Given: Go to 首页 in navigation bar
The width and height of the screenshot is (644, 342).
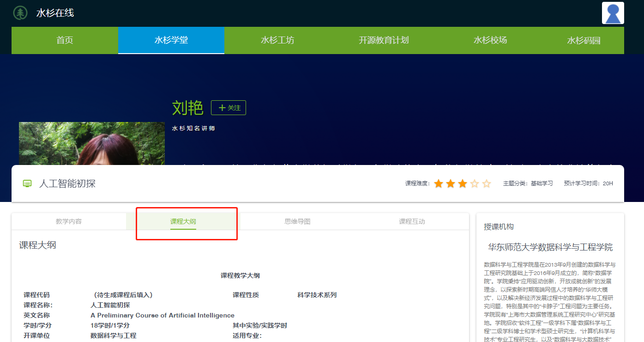Looking at the screenshot, I should click(65, 40).
